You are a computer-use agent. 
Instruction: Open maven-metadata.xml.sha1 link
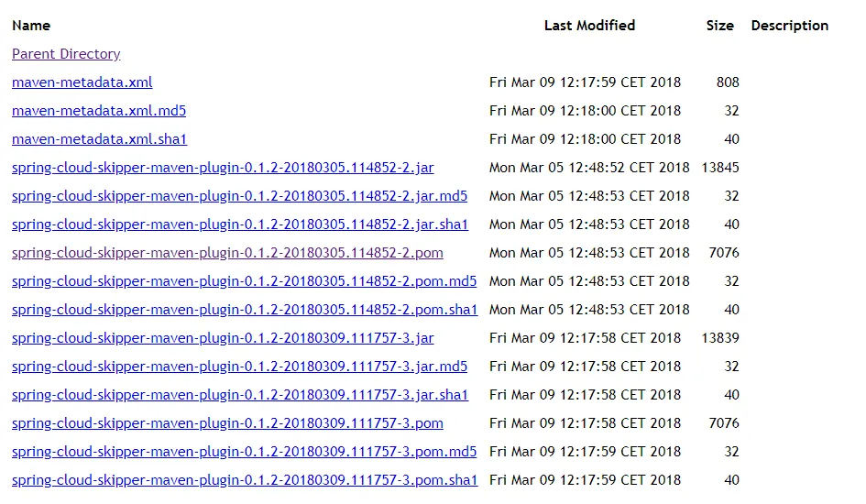99,139
